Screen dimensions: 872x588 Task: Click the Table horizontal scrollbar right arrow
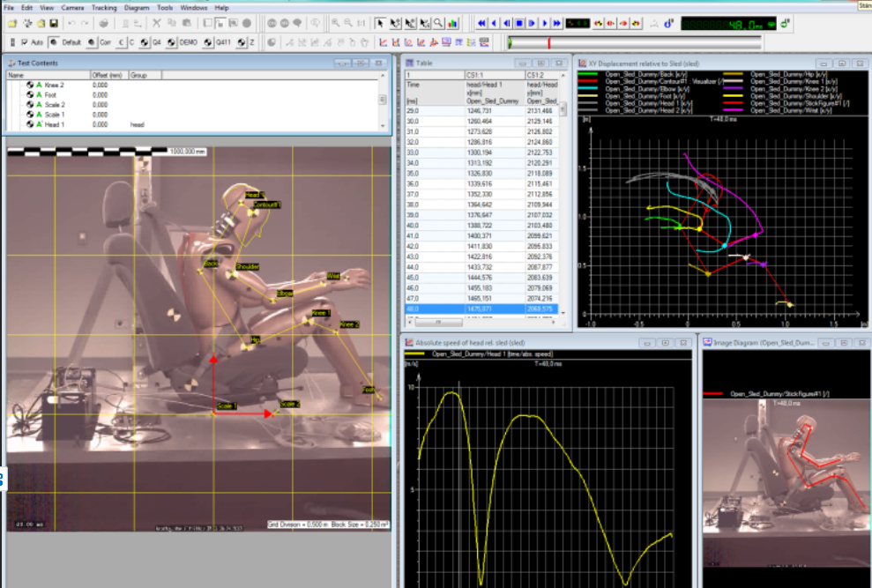(x=554, y=322)
